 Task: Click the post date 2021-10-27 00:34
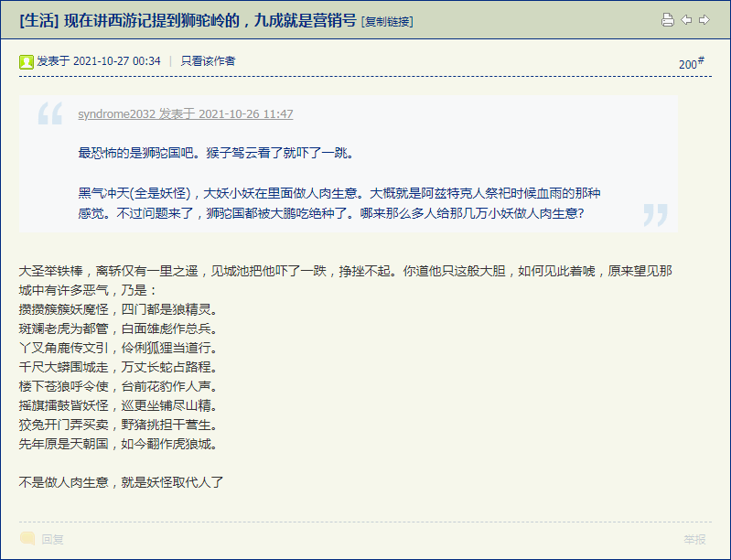117,61
